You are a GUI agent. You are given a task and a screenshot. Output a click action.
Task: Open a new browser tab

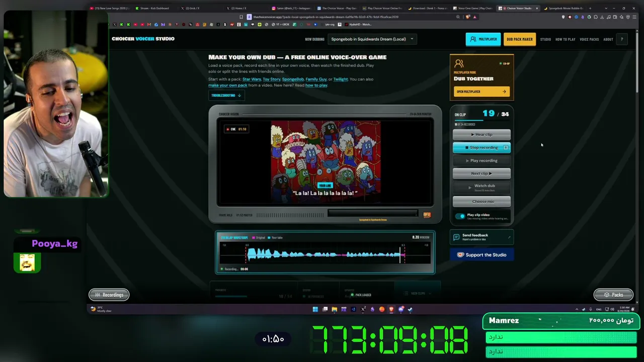click(590, 8)
